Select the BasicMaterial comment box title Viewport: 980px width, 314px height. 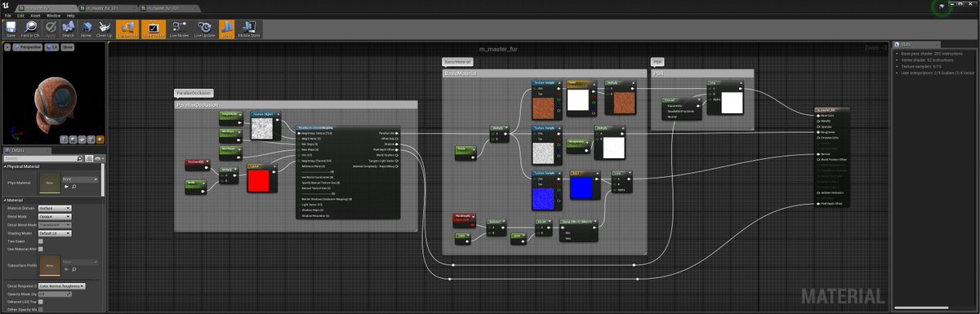[461, 73]
